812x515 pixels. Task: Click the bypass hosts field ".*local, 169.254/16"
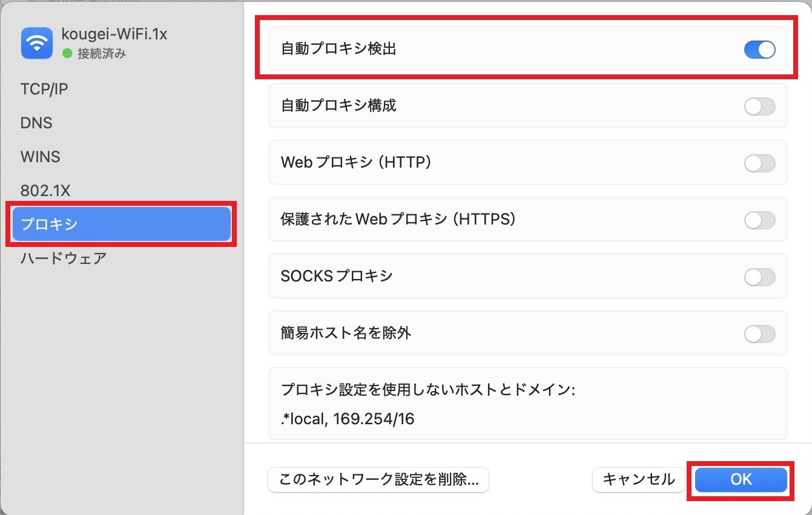click(x=348, y=419)
